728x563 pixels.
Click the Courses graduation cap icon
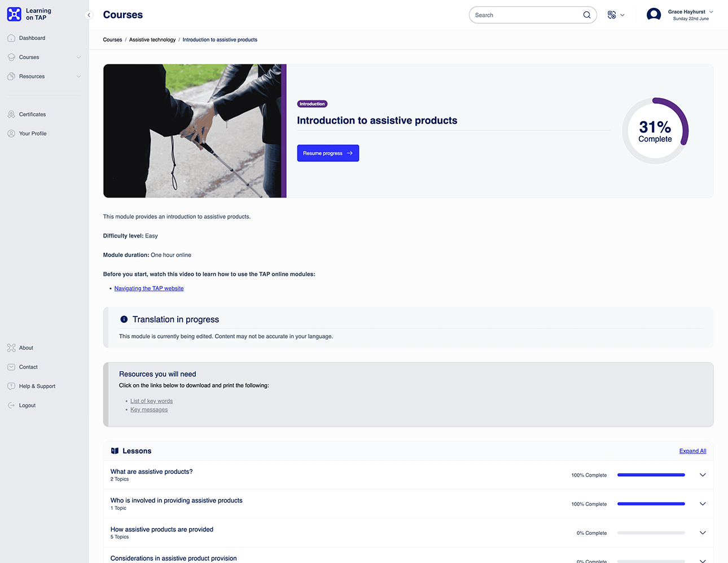11,57
